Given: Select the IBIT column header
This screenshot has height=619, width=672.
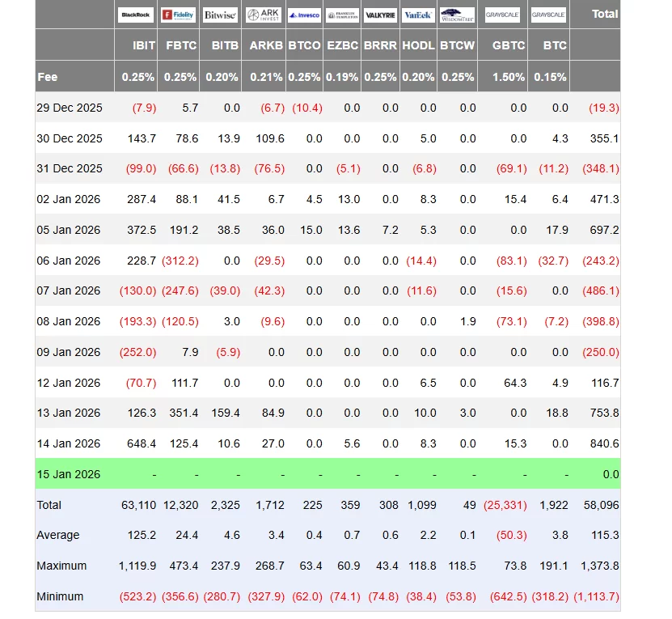Looking at the screenshot, I should click(x=144, y=45).
